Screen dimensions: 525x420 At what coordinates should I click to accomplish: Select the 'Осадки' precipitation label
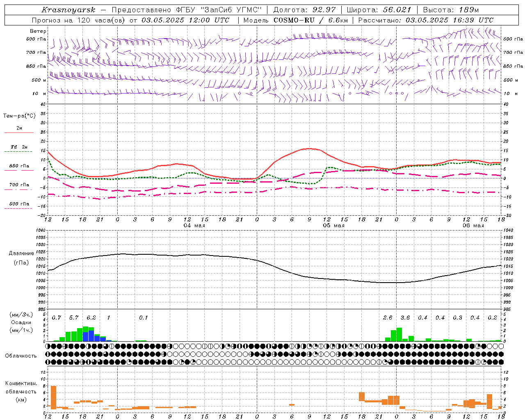coord(21,322)
